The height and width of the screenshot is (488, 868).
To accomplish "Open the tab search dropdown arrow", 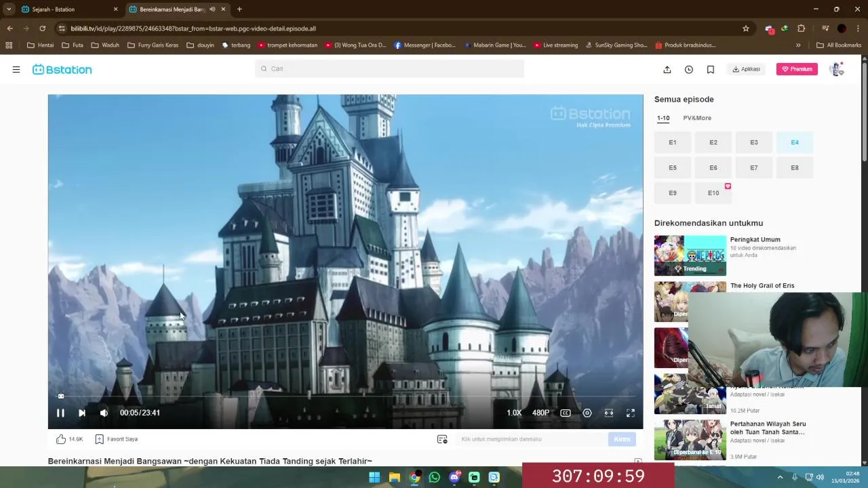I will point(9,9).
